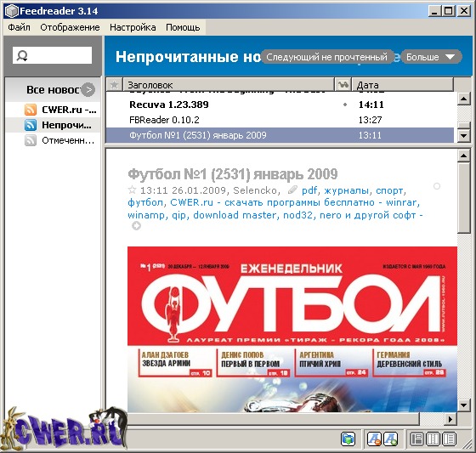Click Следующий не прочтенный button

[x=327, y=57]
